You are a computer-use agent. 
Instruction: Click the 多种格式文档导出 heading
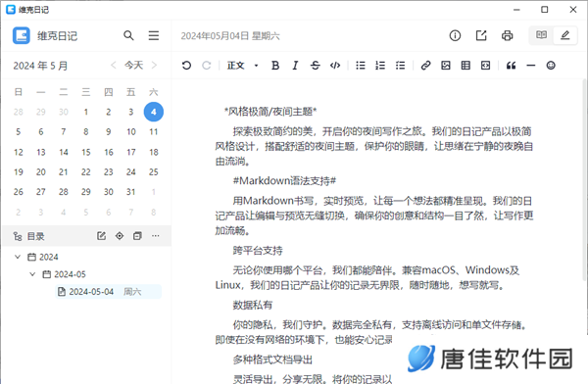point(272,360)
